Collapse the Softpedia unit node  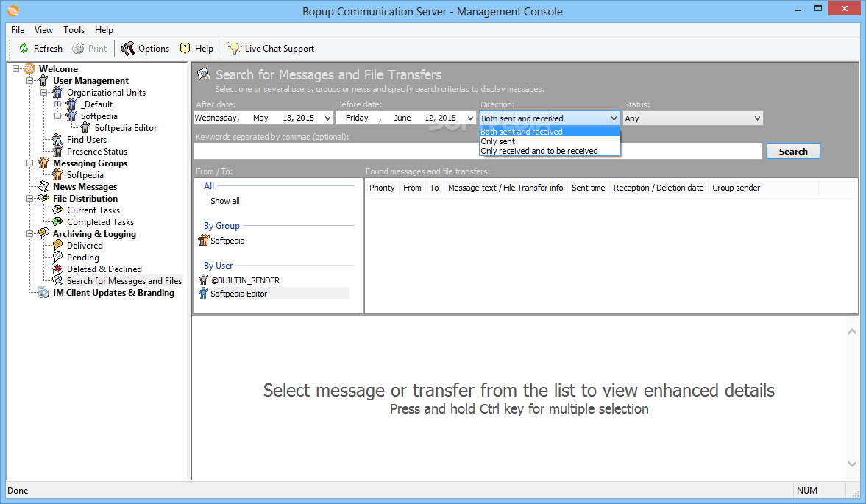[x=57, y=116]
